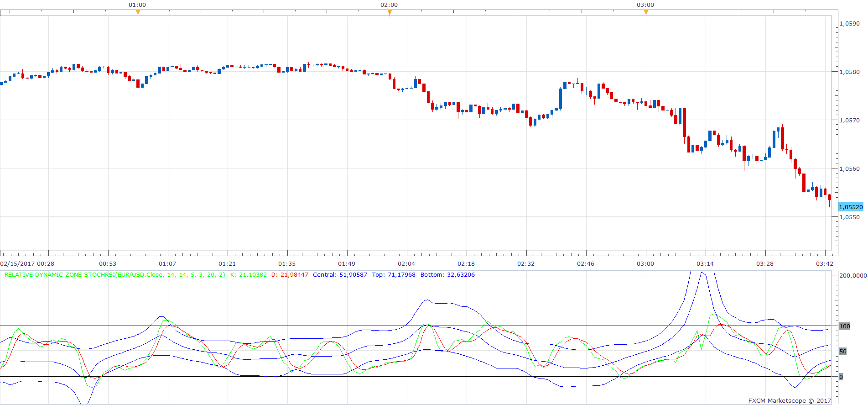Click the 02:00 label on top time scale
868x405 pixels.
coord(389,5)
